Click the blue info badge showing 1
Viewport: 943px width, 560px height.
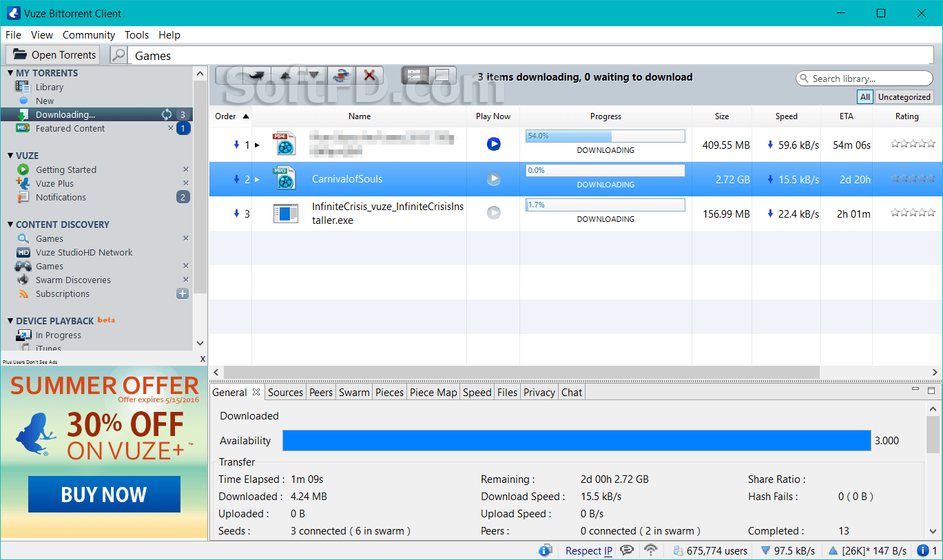[927, 550]
